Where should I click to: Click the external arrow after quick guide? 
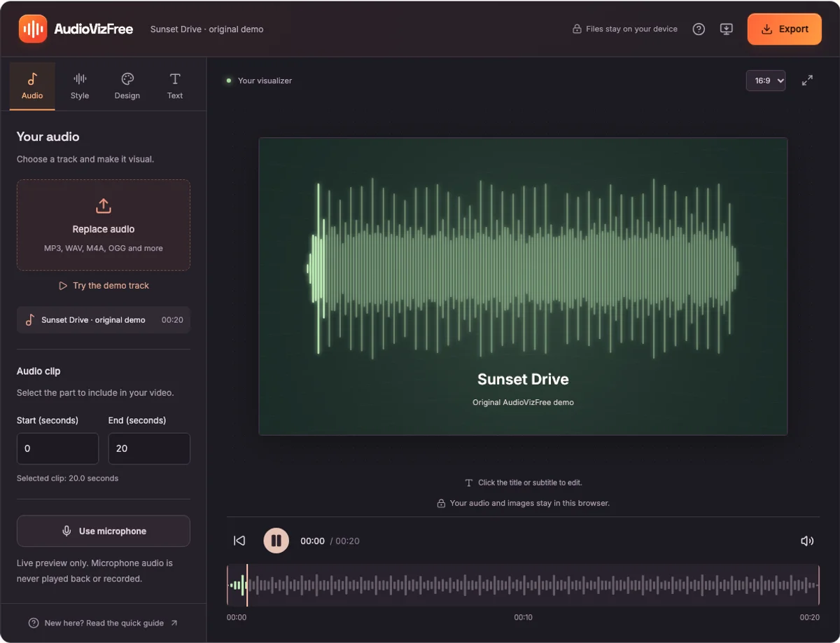174,623
